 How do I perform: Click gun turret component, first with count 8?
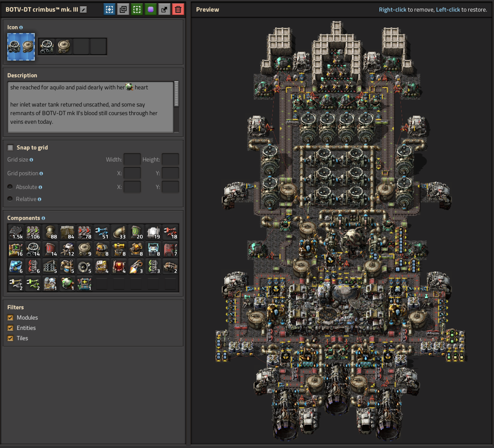[102, 249]
